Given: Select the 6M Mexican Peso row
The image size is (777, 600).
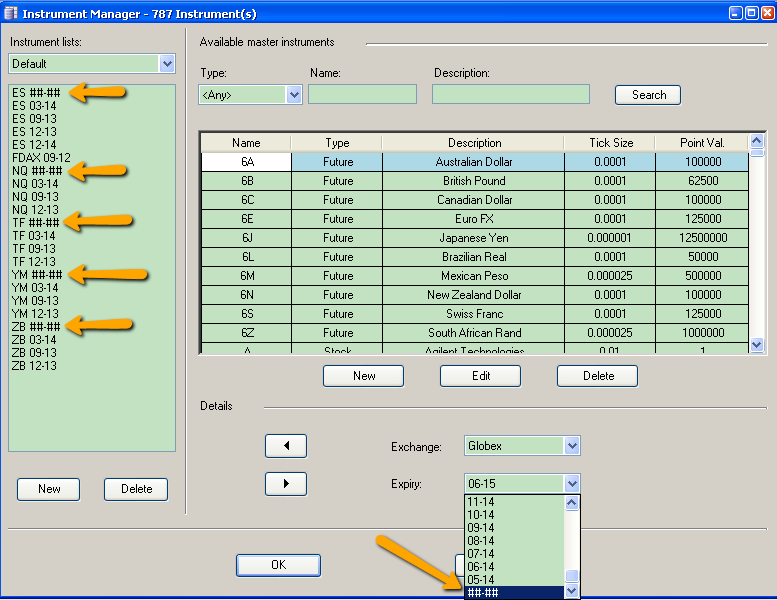Looking at the screenshot, I should (x=475, y=276).
